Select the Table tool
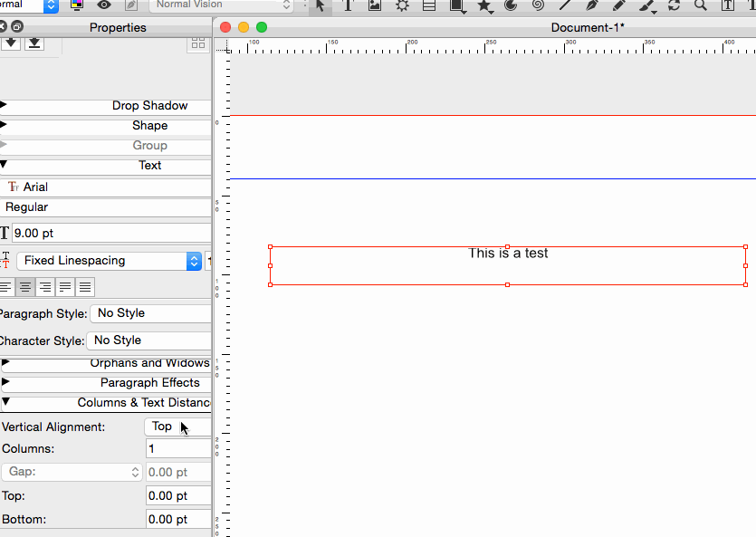The width and height of the screenshot is (756, 537). click(429, 5)
